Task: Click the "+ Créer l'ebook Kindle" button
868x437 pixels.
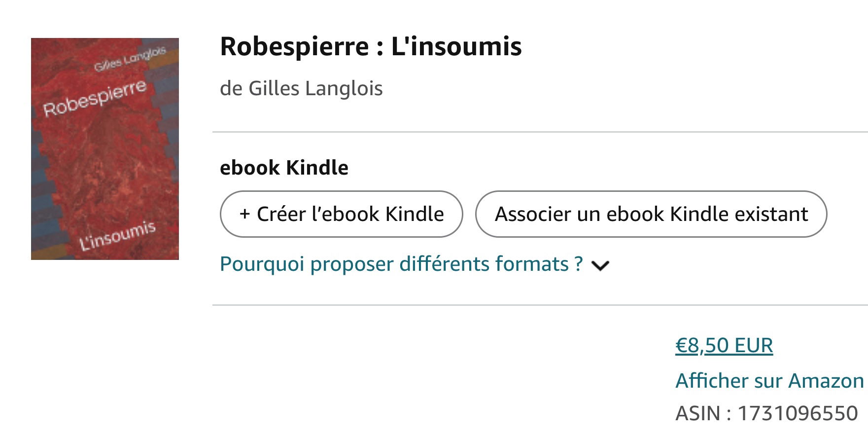Action: [x=341, y=214]
